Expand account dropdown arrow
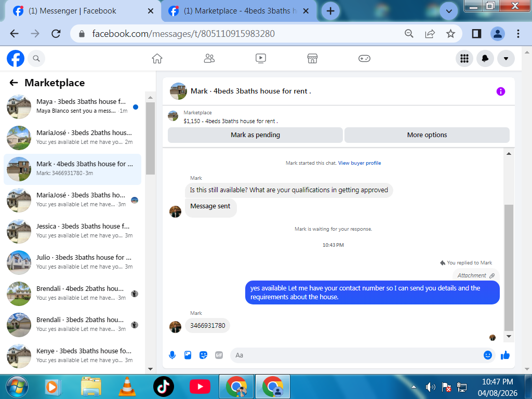The width and height of the screenshot is (532, 399). pyautogui.click(x=506, y=58)
